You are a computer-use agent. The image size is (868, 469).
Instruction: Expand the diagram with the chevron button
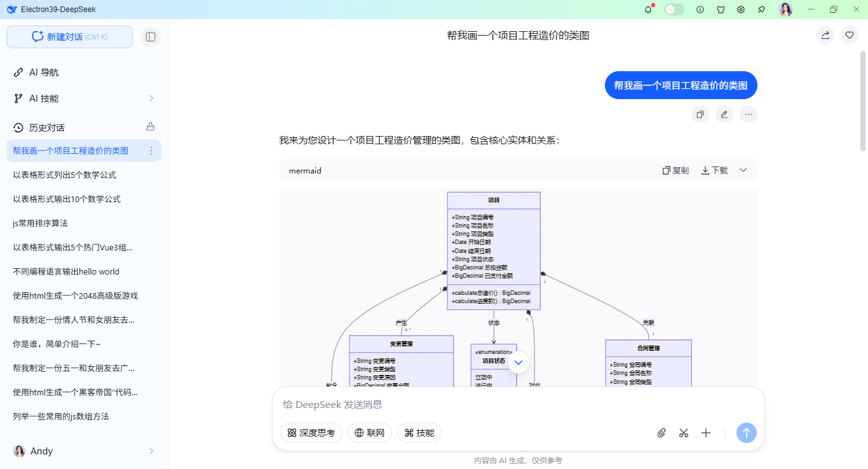pos(518,362)
